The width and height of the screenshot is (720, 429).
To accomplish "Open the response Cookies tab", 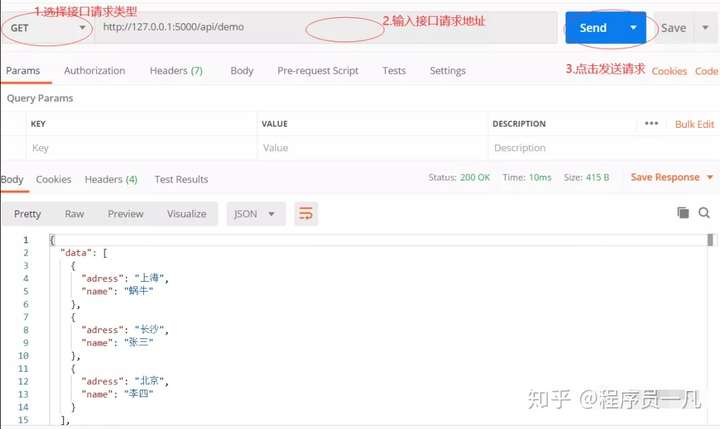I will point(54,180).
